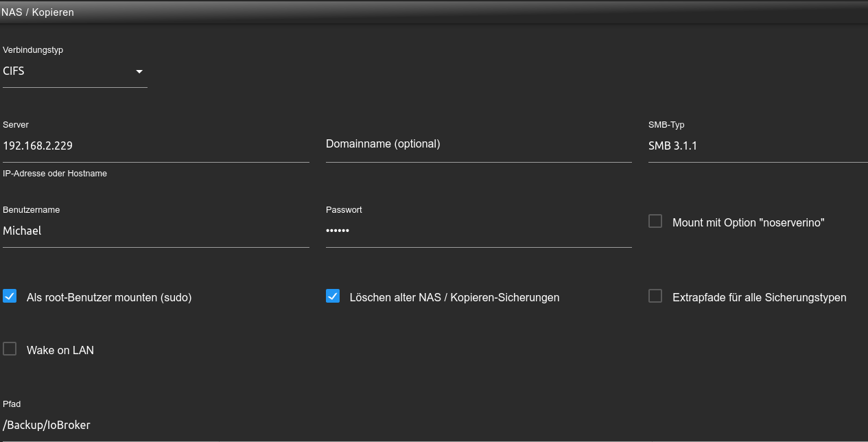Click the NAS / Kopieren section header
Screen dimensions: 868x442
click(x=38, y=12)
